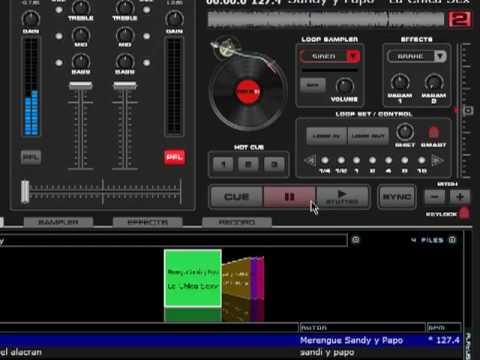Click the right channel volume fader
Image resolution: width=480 pixels, height=360 pixels.
[x=125, y=86]
